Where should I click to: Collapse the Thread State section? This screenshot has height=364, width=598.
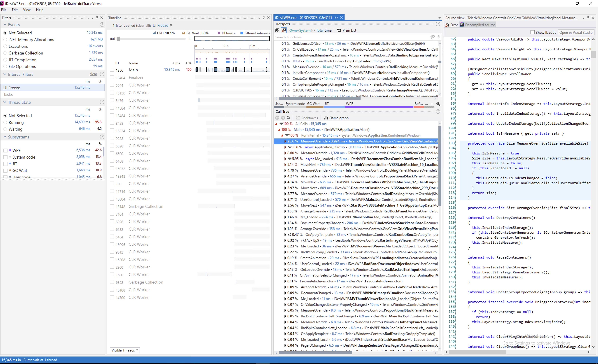(x=5, y=102)
